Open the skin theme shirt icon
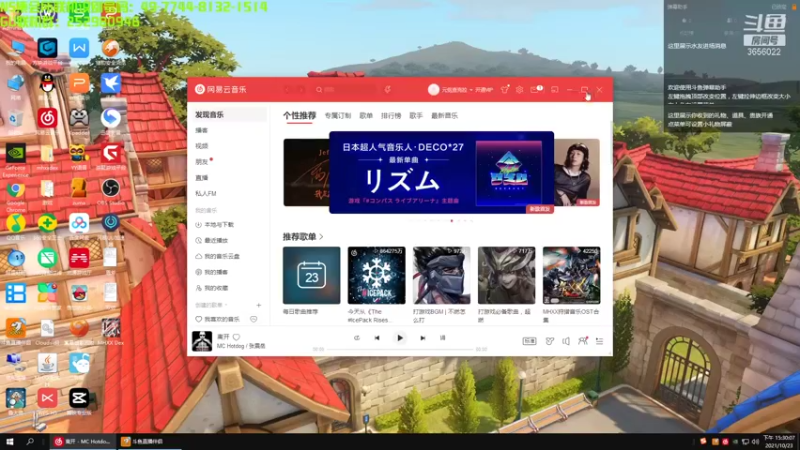 [505, 89]
